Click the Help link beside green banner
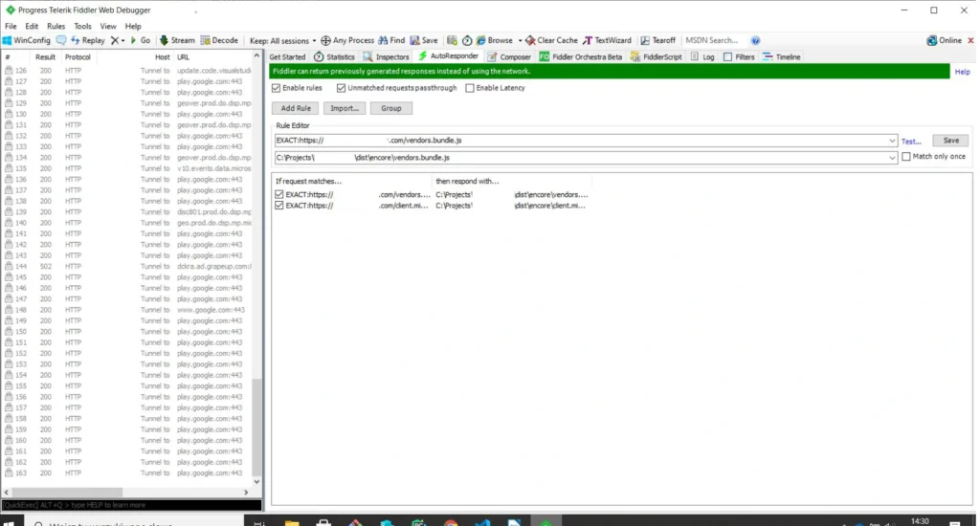Screen dimensions: 980x526 coord(962,72)
